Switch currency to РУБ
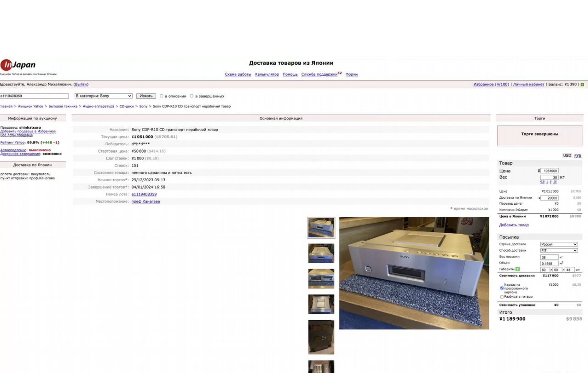This screenshot has width=588, height=373. point(578,156)
